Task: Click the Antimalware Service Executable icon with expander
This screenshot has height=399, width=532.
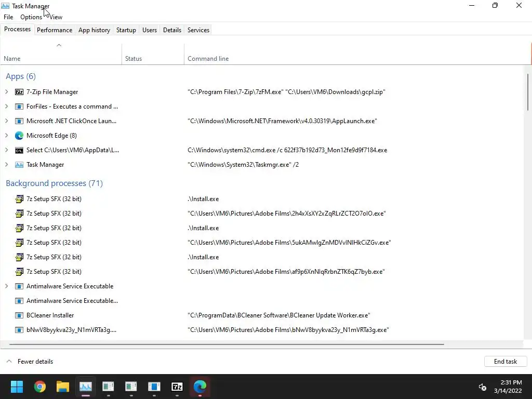Action: tap(19, 286)
